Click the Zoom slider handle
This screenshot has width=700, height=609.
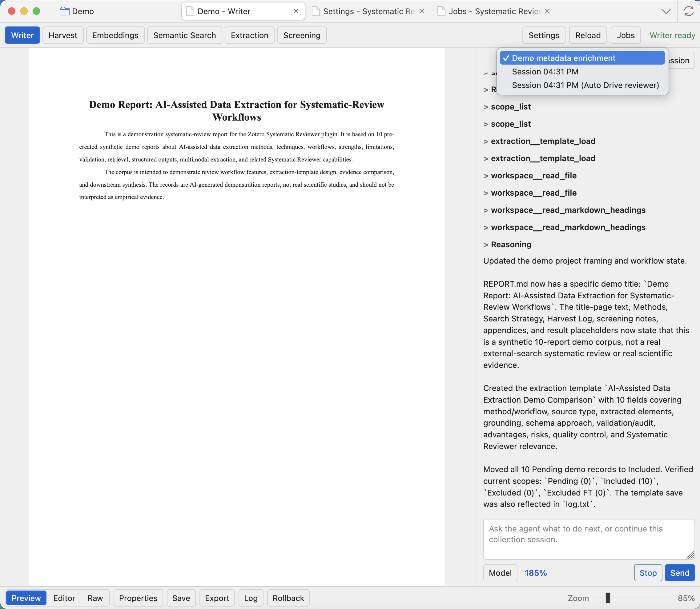(x=608, y=598)
